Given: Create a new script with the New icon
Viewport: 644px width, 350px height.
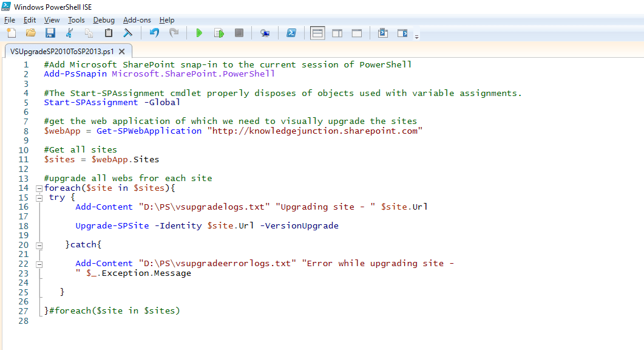Looking at the screenshot, I should (12, 33).
